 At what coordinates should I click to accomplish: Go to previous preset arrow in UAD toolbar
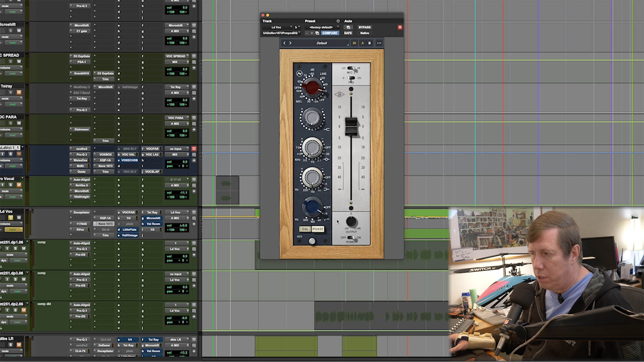click(x=284, y=43)
